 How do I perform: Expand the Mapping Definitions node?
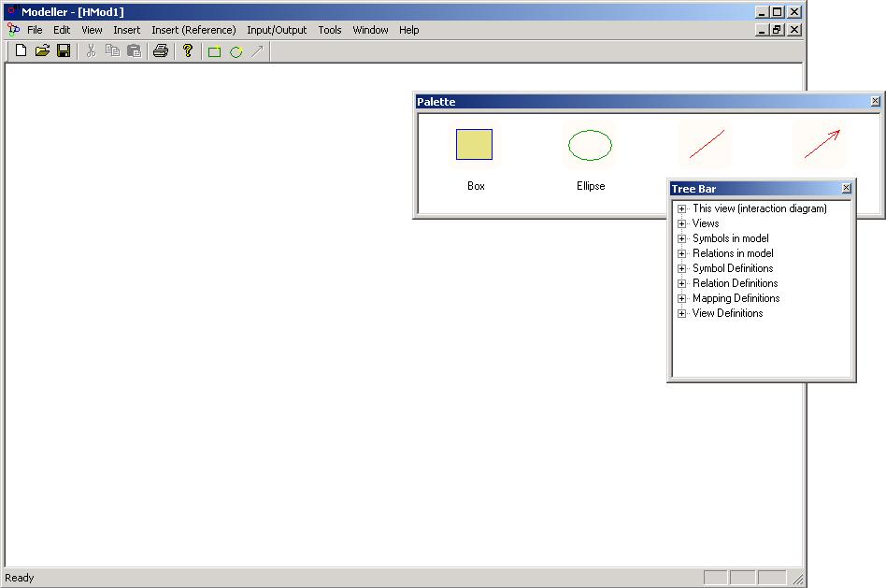tap(681, 298)
